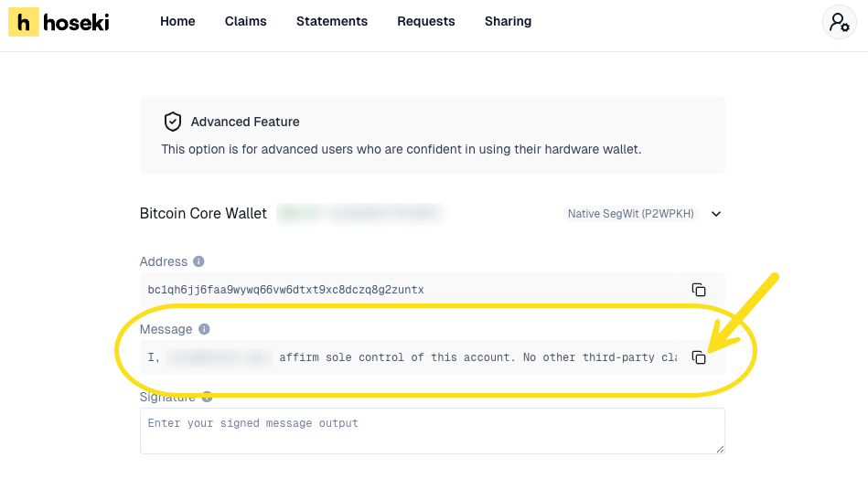The width and height of the screenshot is (868, 500).
Task: Click the hoseki logo
Action: pos(59,22)
